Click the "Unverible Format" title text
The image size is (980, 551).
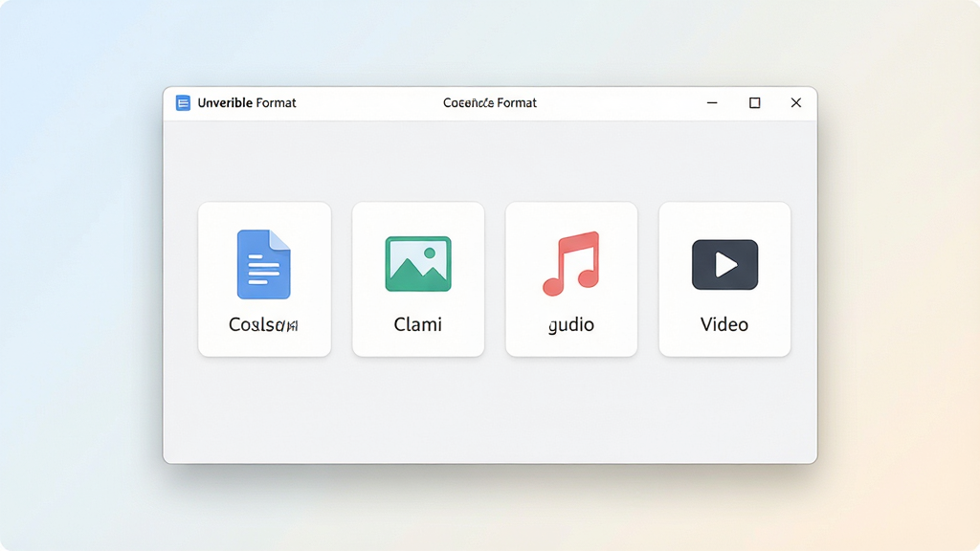point(247,103)
